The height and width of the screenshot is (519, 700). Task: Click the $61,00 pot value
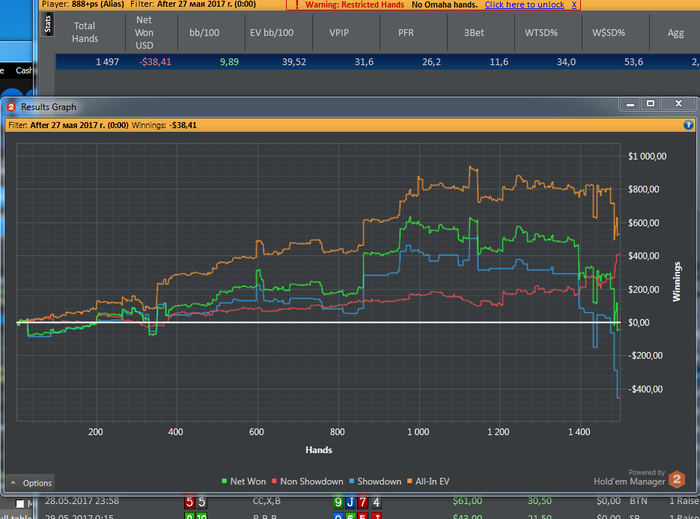click(x=467, y=501)
